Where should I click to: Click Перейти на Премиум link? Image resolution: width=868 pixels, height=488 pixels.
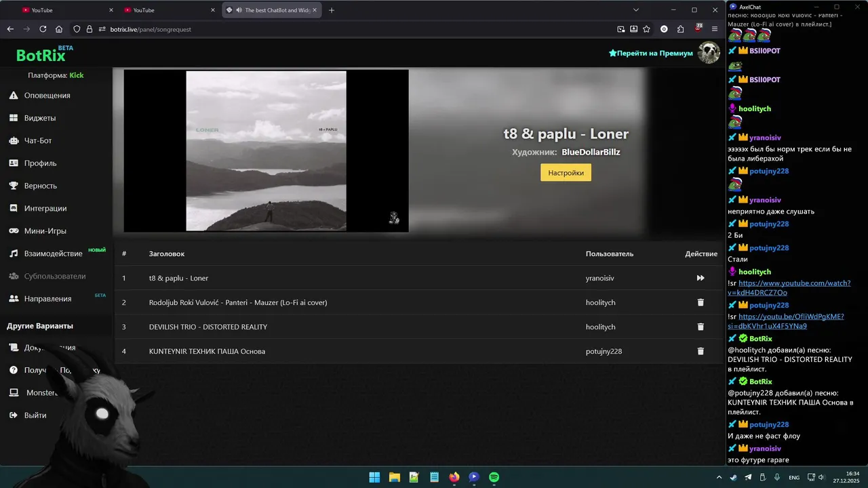[651, 53]
